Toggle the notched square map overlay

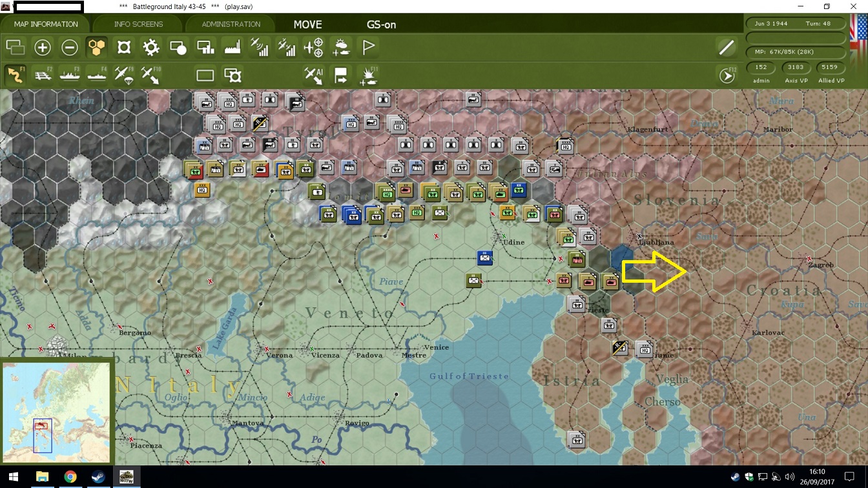coord(124,47)
